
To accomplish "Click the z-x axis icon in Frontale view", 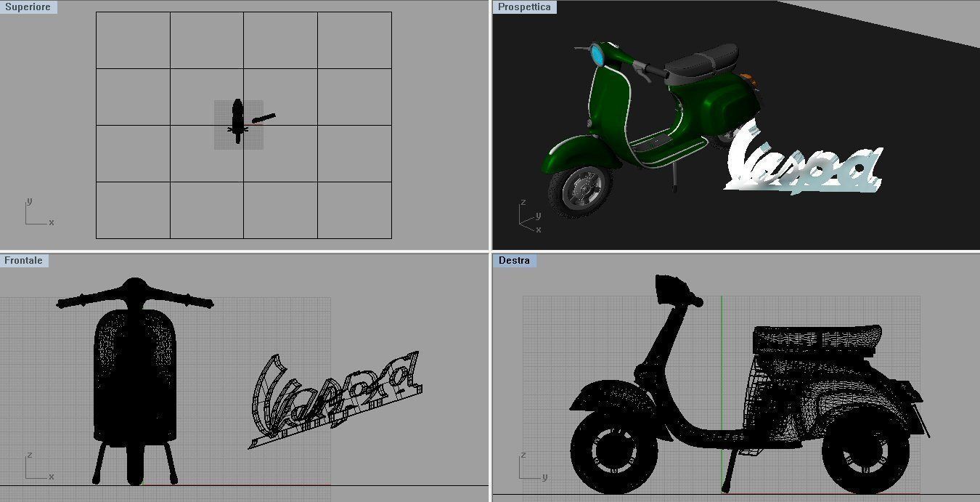I will pos(39,466).
